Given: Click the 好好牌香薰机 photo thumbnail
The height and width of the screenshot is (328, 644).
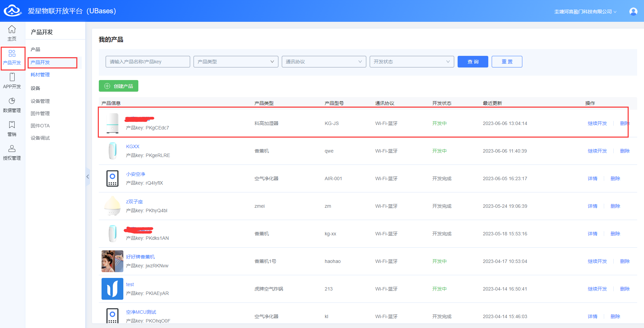Looking at the screenshot, I should click(x=112, y=261).
